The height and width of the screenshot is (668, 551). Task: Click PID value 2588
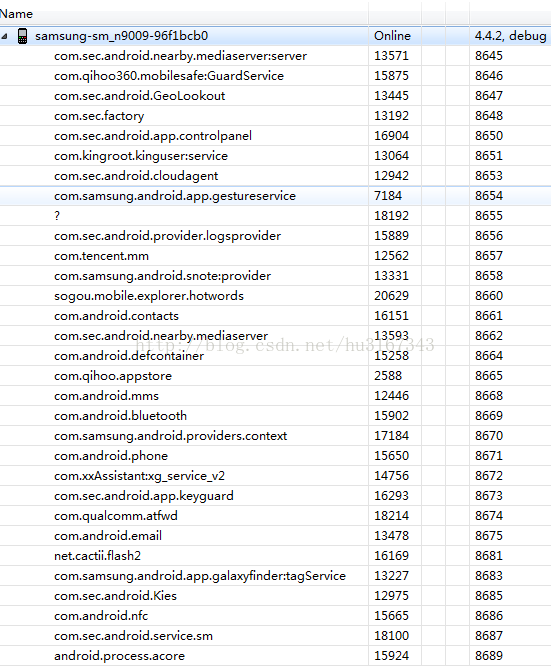click(x=388, y=376)
